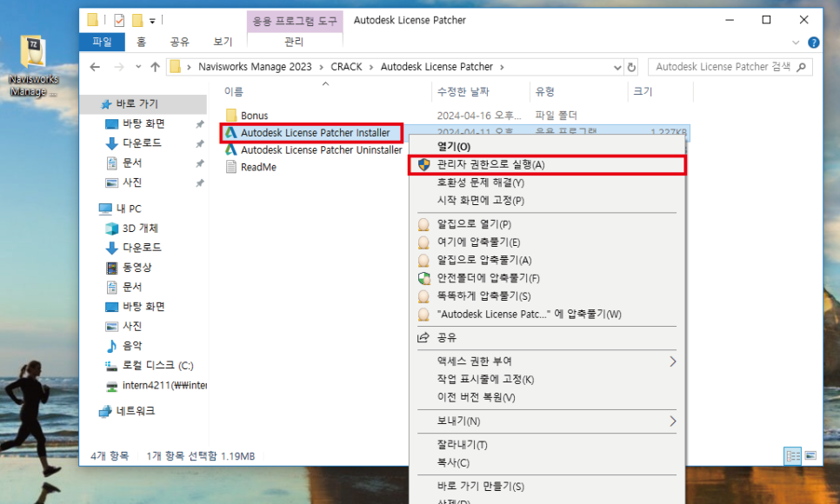Open the 관리 application tools tab
The width and height of the screenshot is (840, 504).
tap(294, 42)
